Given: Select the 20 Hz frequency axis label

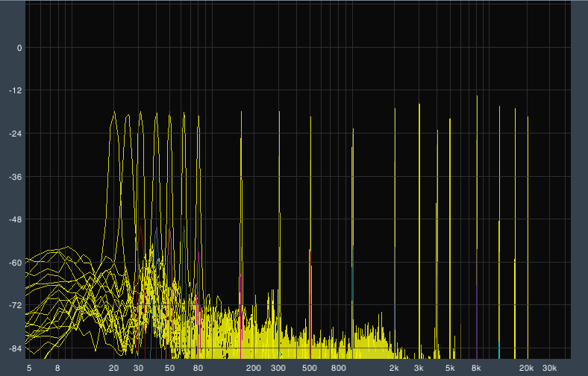Looking at the screenshot, I should (x=114, y=369).
